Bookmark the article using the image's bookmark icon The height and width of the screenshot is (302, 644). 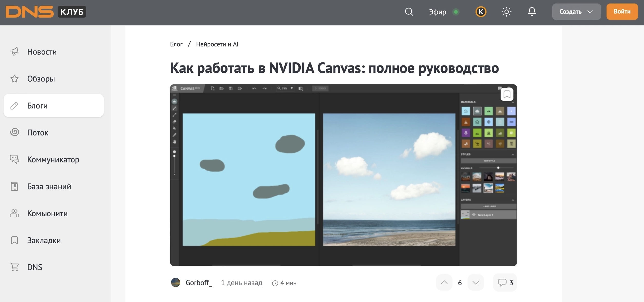(507, 95)
